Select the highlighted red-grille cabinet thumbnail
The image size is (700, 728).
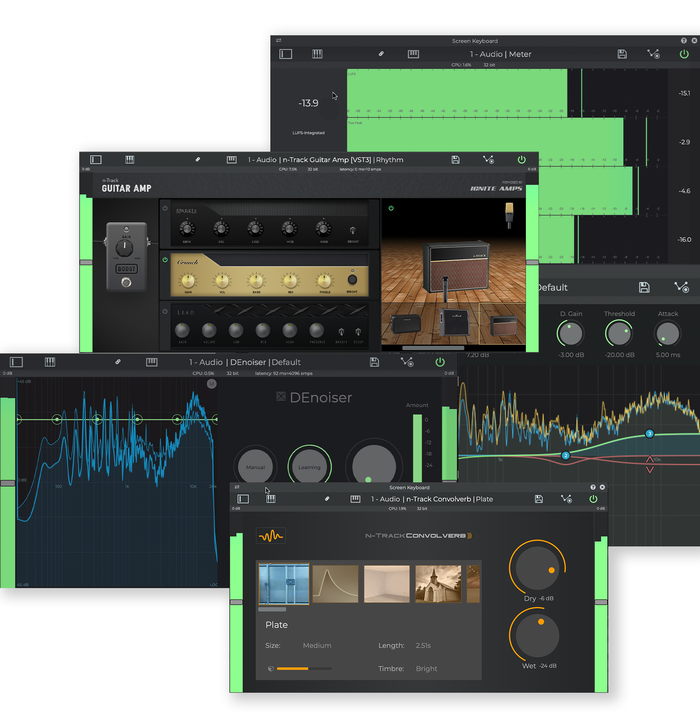point(502,324)
